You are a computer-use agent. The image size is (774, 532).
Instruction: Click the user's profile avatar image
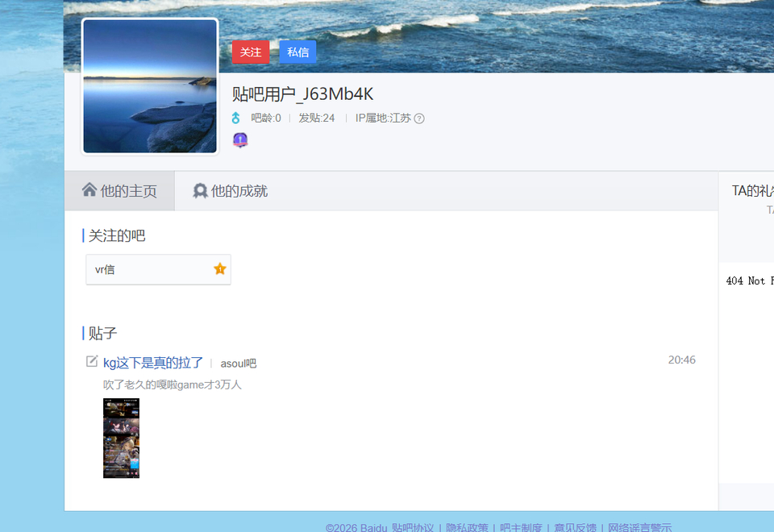click(150, 86)
